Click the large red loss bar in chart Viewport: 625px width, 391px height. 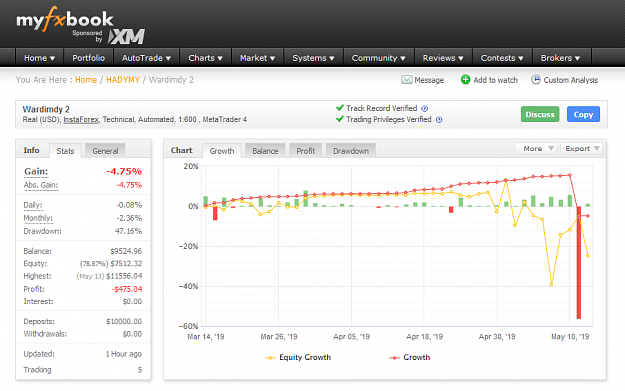(578, 262)
